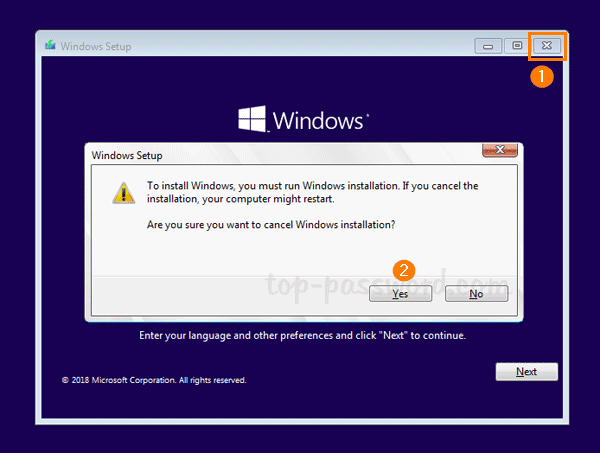Close the main Windows Setup window
Viewport: 600px width, 453px height.
click(x=547, y=46)
